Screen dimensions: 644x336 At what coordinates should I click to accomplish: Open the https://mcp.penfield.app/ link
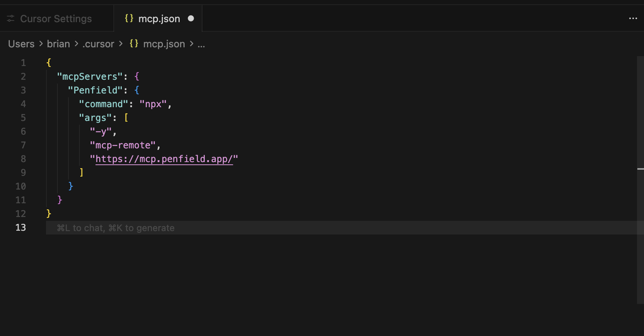coord(164,159)
